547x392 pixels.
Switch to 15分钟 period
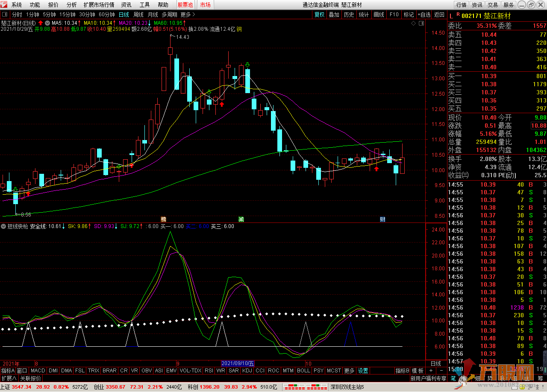[x=67, y=15]
